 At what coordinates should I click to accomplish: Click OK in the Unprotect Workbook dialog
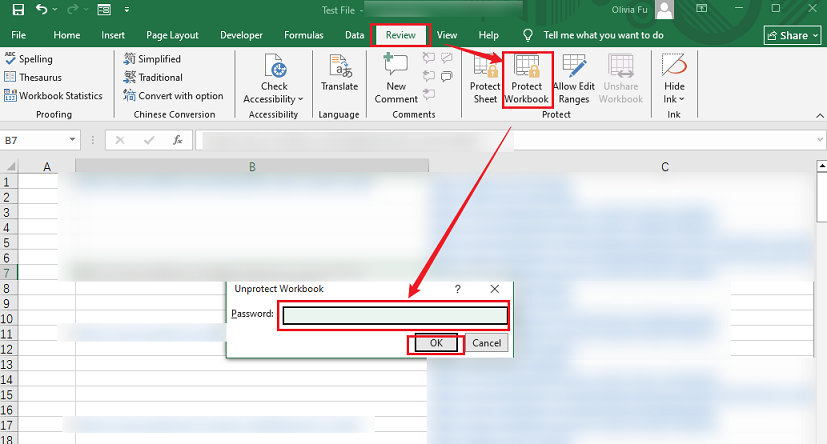click(x=436, y=343)
